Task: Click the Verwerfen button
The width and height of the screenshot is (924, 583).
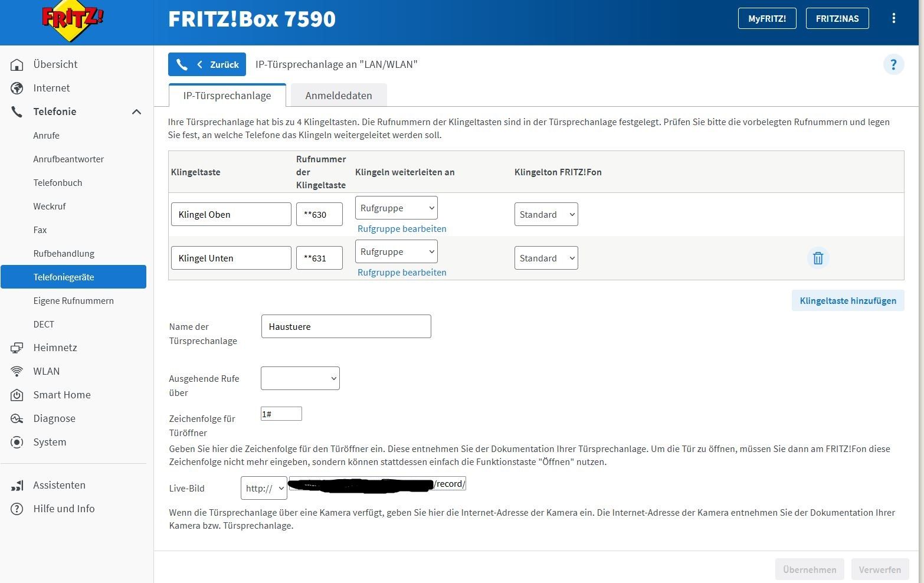Action: tap(880, 569)
